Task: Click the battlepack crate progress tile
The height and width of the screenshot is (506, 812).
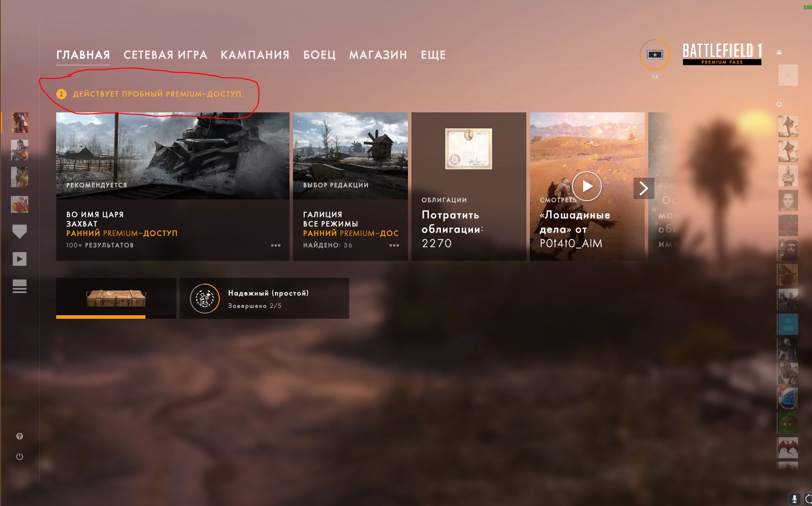Action: point(116,298)
